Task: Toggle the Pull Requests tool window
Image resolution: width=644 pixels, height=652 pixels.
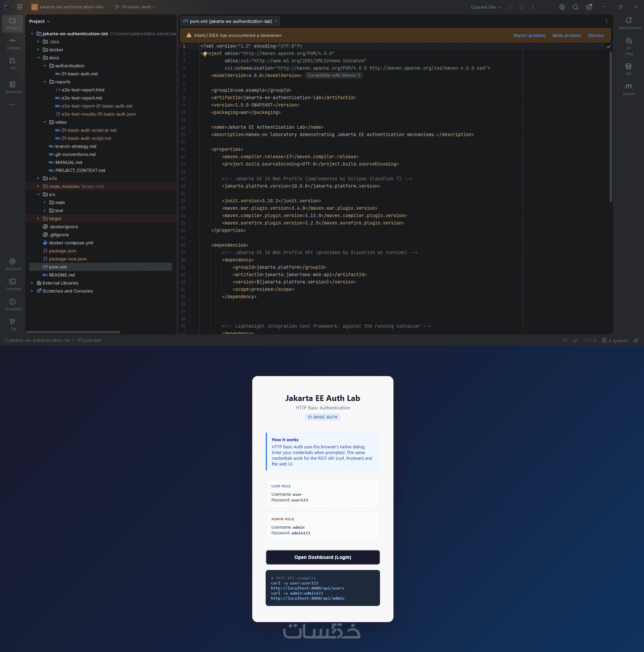Action: click(x=13, y=63)
